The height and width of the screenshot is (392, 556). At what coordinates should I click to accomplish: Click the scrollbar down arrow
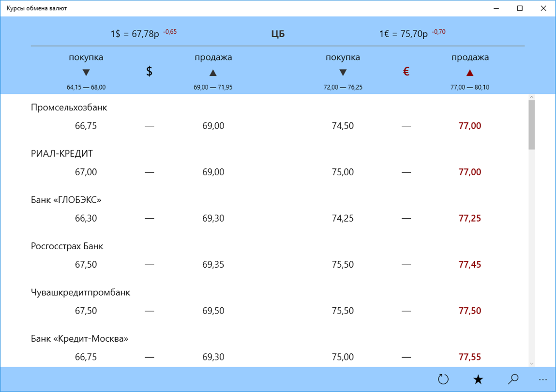[531, 363]
